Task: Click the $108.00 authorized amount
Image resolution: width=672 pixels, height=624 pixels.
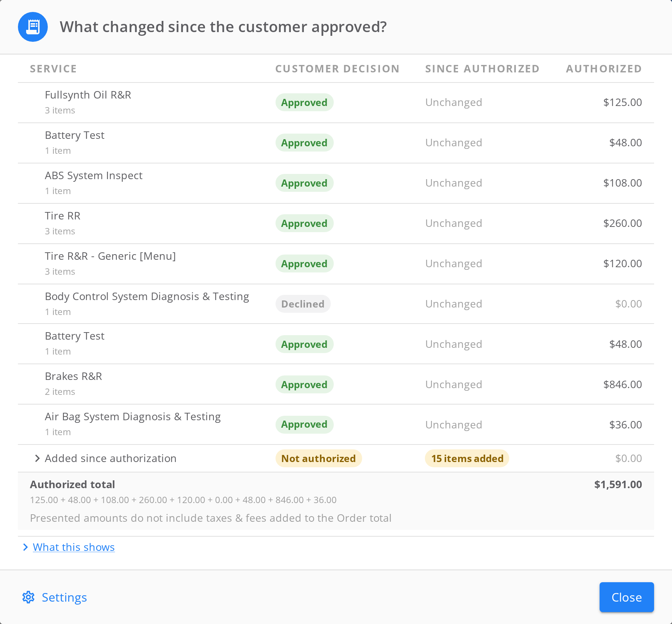Action: 622,183
